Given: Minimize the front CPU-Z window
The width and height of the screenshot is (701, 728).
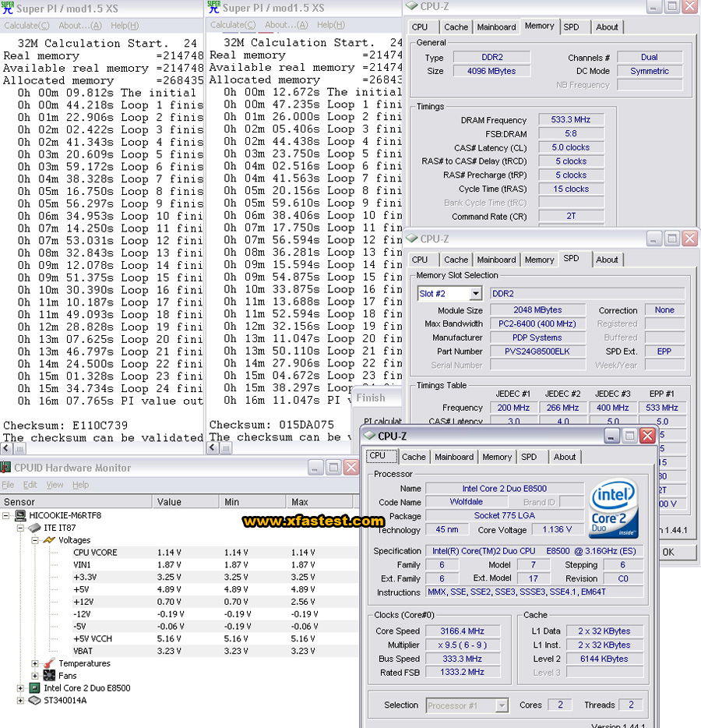Looking at the screenshot, I should pos(611,436).
